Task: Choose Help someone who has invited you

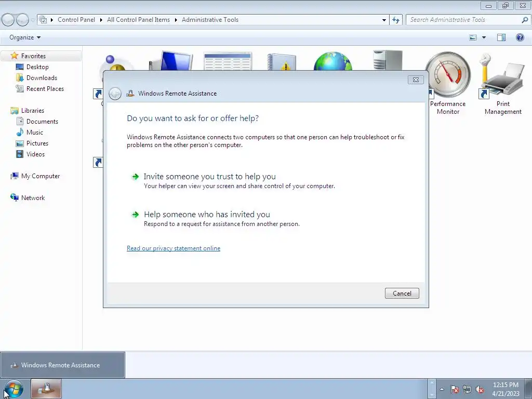Action: (207, 215)
